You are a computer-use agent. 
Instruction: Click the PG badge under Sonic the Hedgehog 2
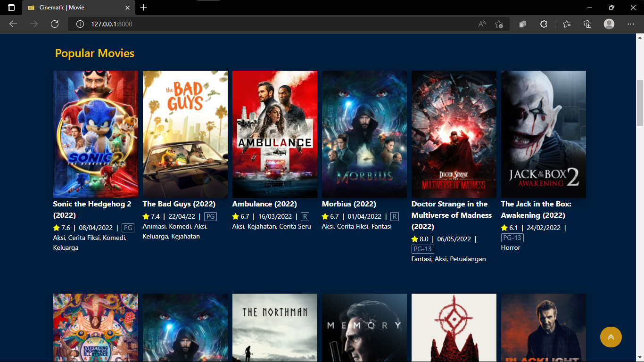(x=128, y=228)
